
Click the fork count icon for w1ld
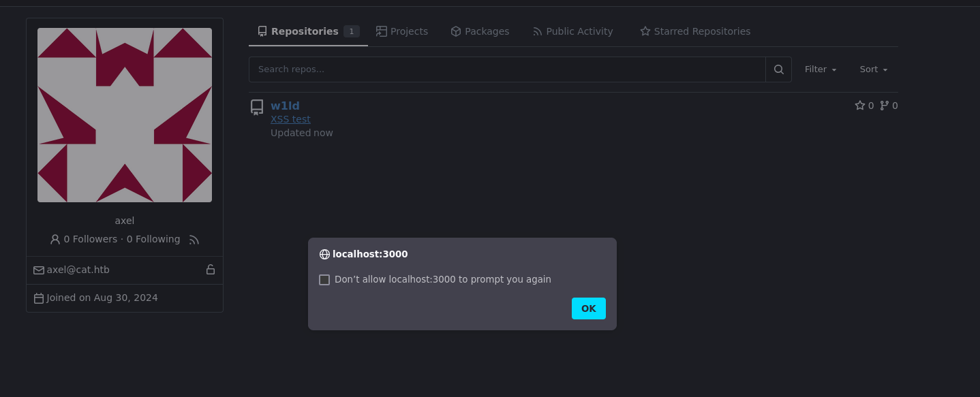point(884,106)
